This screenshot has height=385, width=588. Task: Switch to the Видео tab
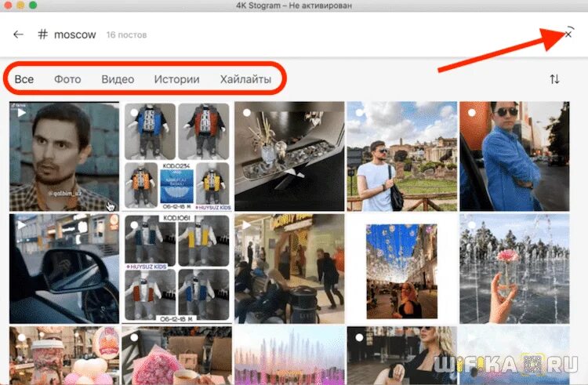(118, 79)
